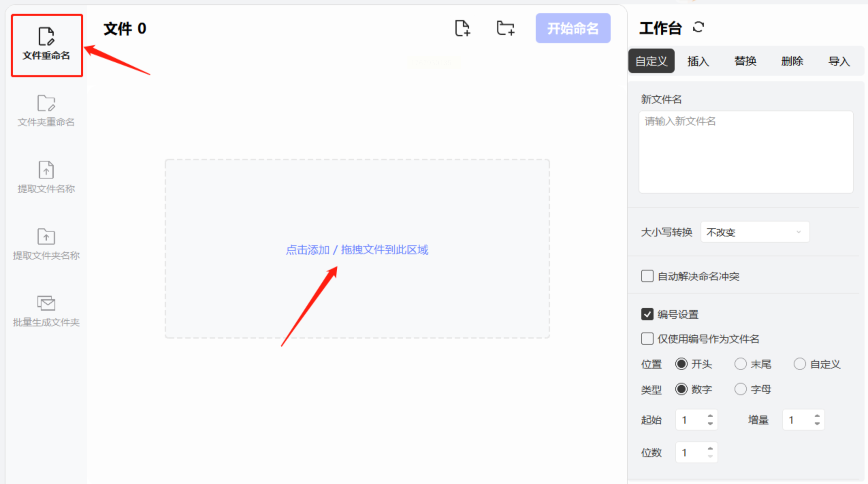Expand the 大小写转换 dropdown

(755, 232)
